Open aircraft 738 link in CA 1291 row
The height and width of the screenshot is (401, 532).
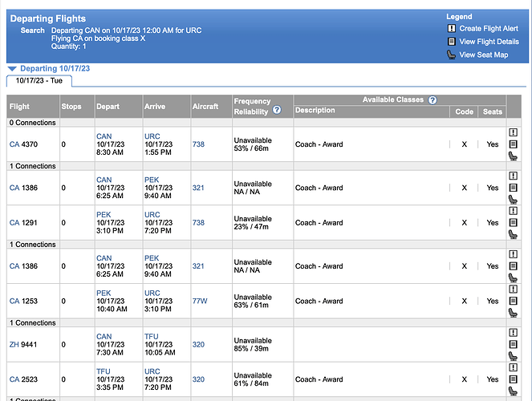[198, 223]
